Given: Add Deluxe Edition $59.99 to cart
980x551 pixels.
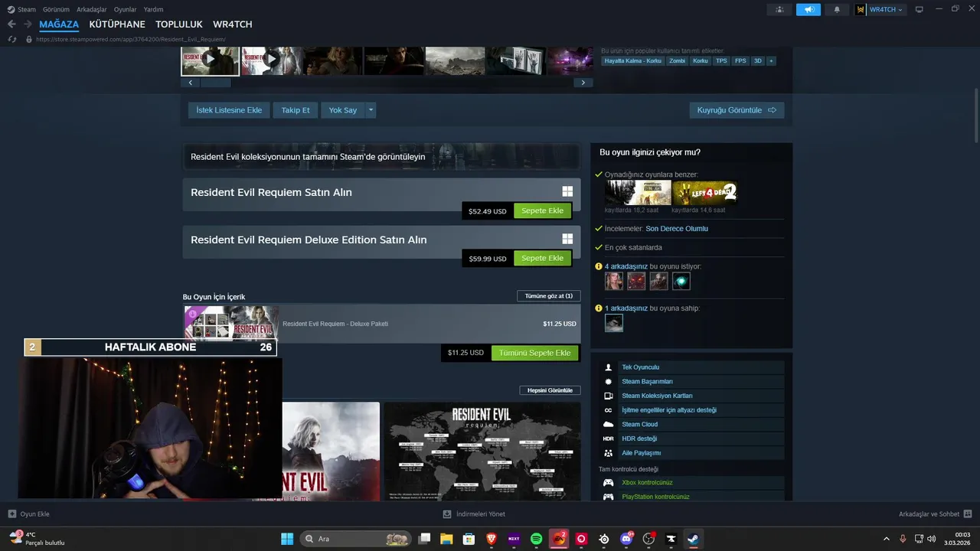Looking at the screenshot, I should pos(542,258).
